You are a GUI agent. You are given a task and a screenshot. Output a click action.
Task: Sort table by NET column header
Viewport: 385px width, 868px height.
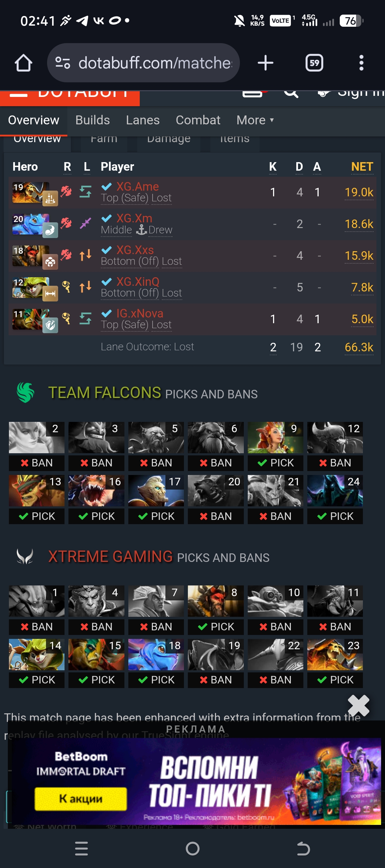tap(362, 167)
